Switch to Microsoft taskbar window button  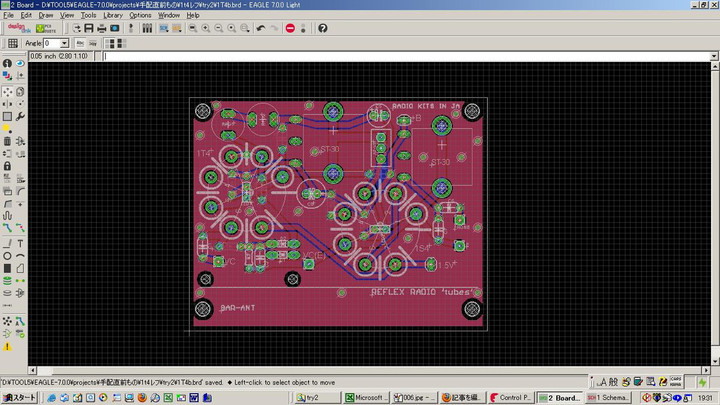pos(368,397)
